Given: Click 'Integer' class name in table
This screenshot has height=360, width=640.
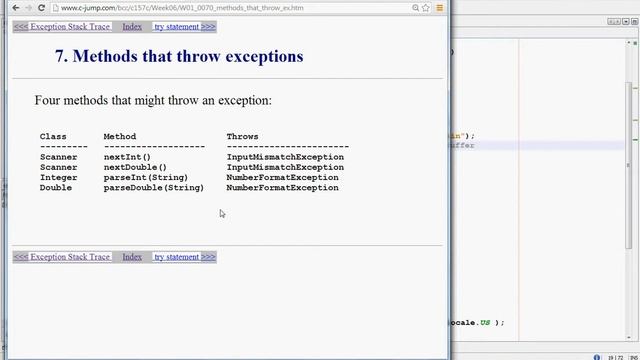Looking at the screenshot, I should pyautogui.click(x=58, y=178).
